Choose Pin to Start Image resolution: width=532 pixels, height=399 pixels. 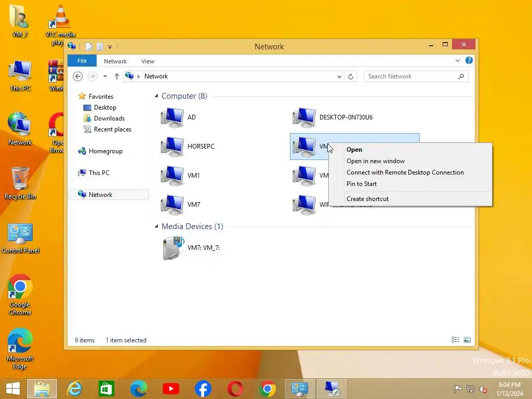pos(410,184)
